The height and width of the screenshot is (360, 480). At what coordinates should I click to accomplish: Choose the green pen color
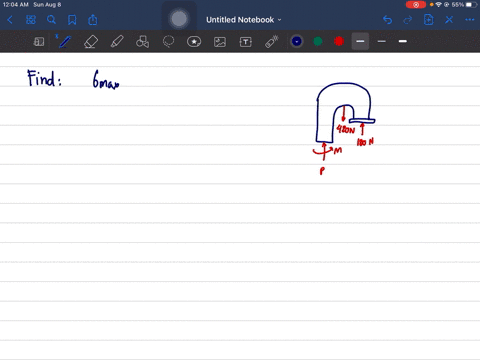tap(318, 41)
